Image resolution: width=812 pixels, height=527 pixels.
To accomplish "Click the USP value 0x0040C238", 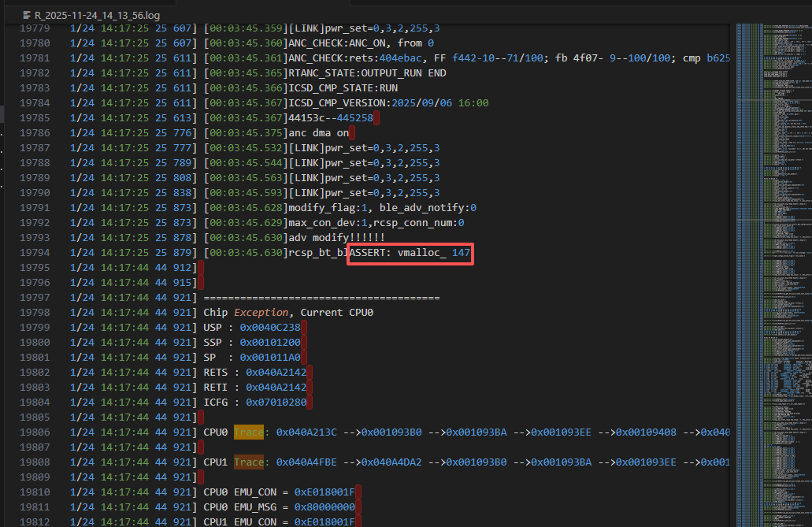I will (x=270, y=328).
